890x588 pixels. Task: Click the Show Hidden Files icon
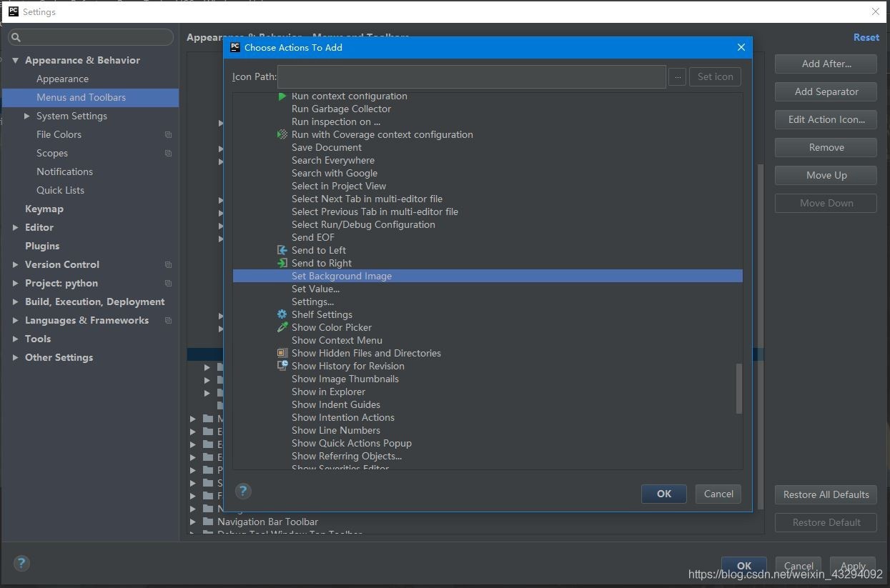[x=282, y=353]
